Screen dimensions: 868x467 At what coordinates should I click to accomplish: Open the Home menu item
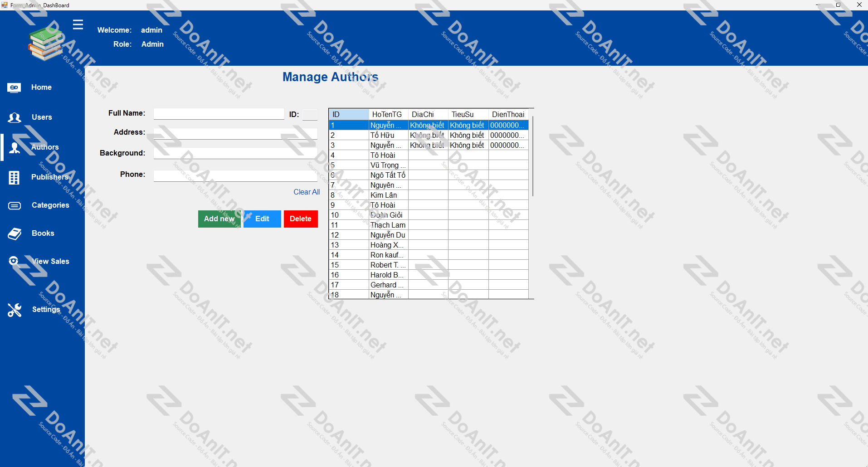click(42, 88)
